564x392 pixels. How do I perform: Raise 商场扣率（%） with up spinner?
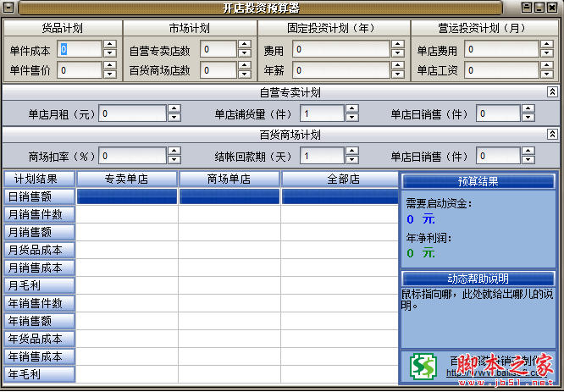[174, 151]
